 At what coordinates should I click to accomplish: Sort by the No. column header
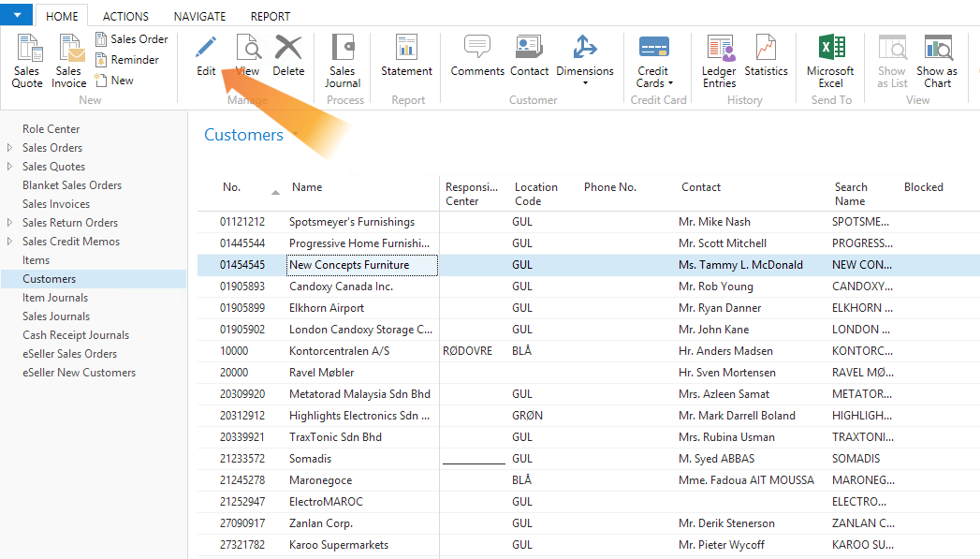[232, 187]
